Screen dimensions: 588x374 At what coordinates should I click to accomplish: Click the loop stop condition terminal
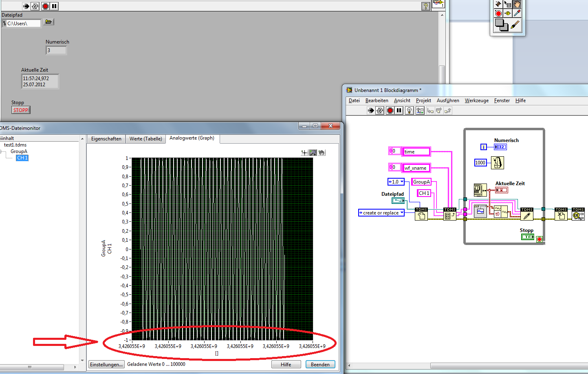point(540,239)
